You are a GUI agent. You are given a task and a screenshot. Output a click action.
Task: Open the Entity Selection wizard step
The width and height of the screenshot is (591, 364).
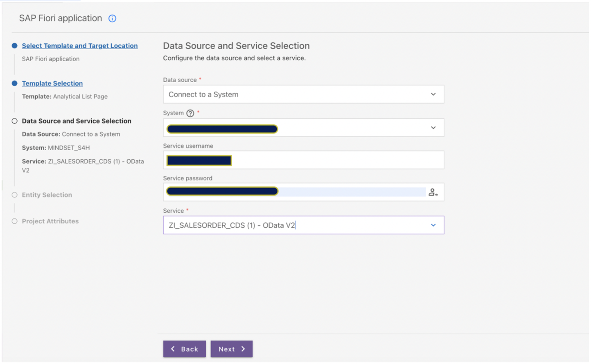[47, 195]
